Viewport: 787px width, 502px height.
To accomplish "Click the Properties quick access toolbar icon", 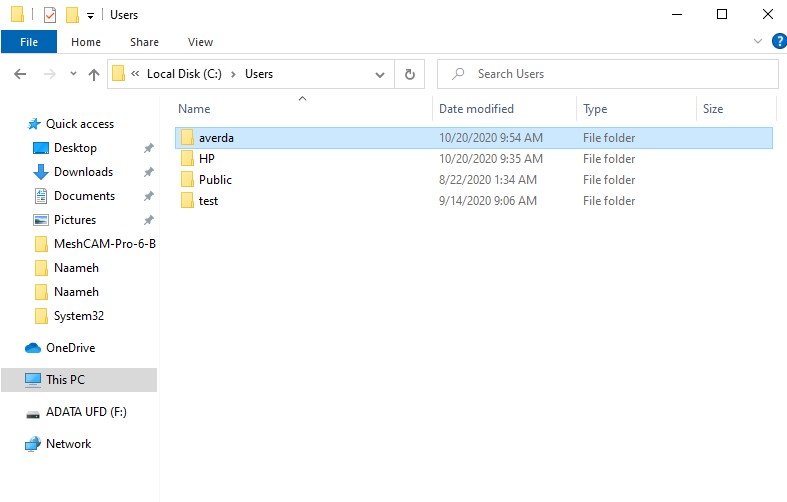I will tap(50, 15).
